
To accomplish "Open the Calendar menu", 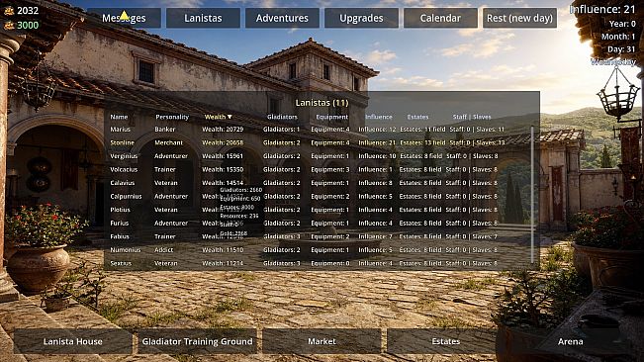I will coord(440,18).
